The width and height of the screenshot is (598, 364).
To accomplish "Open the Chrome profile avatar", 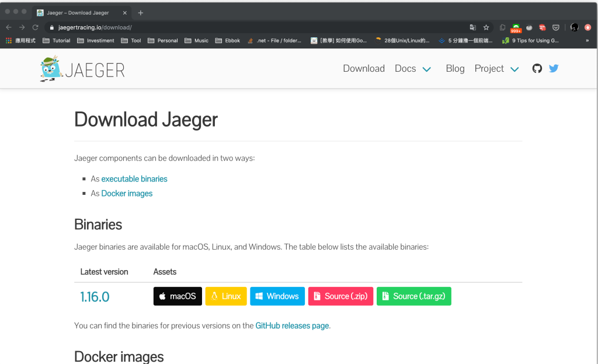I will tap(575, 27).
